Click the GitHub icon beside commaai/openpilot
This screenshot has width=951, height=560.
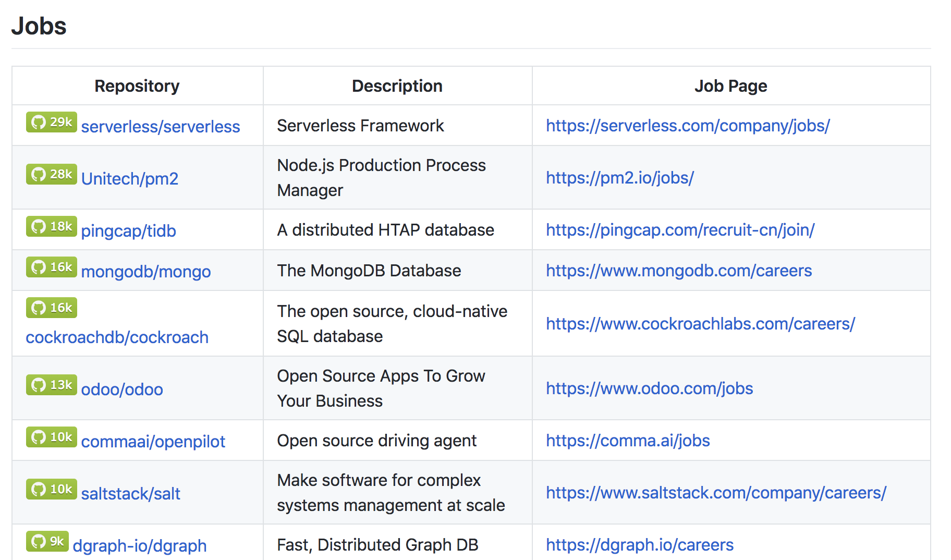point(39,437)
